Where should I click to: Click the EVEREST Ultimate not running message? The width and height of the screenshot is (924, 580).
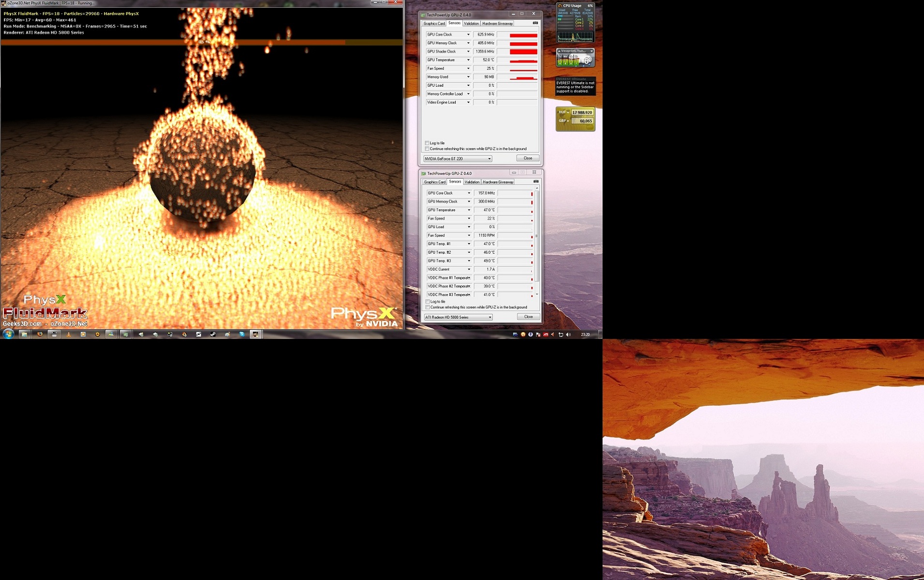(575, 87)
